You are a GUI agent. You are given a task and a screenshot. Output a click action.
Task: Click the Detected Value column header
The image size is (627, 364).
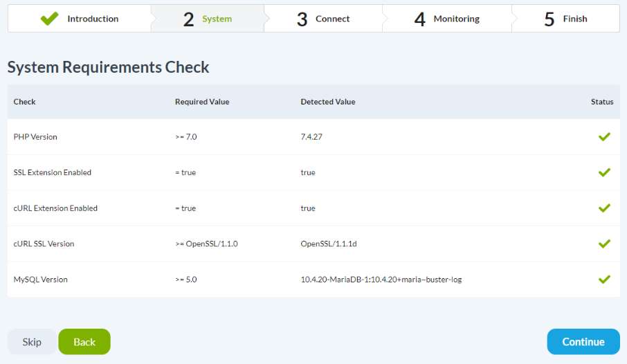(x=327, y=102)
